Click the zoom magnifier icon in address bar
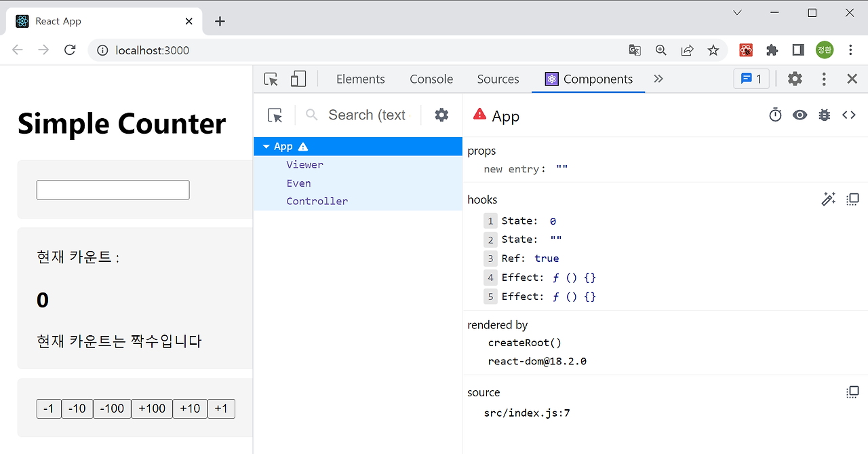The image size is (868, 454). point(661,50)
